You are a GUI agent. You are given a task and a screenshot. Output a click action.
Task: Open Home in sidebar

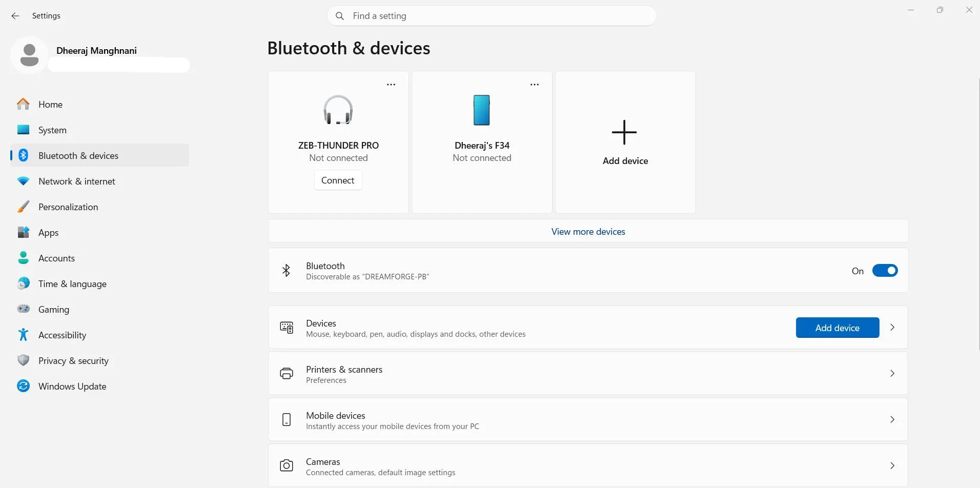tap(99, 104)
